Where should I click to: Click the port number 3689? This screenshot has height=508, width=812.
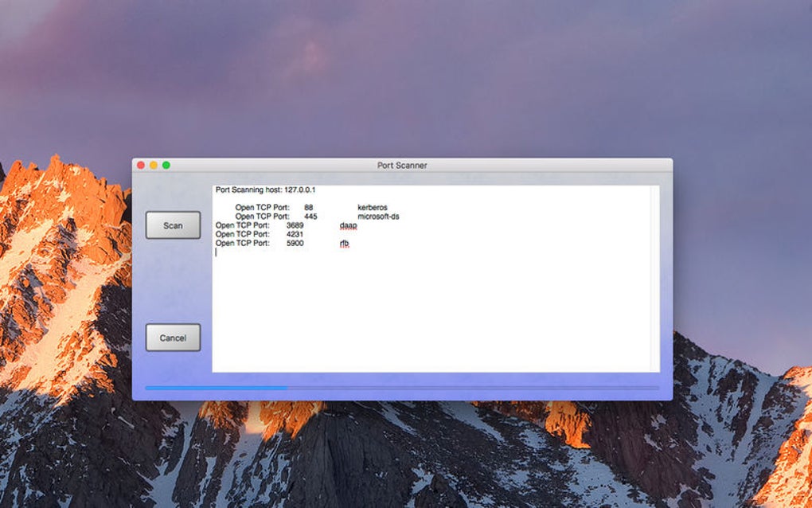[x=295, y=225]
